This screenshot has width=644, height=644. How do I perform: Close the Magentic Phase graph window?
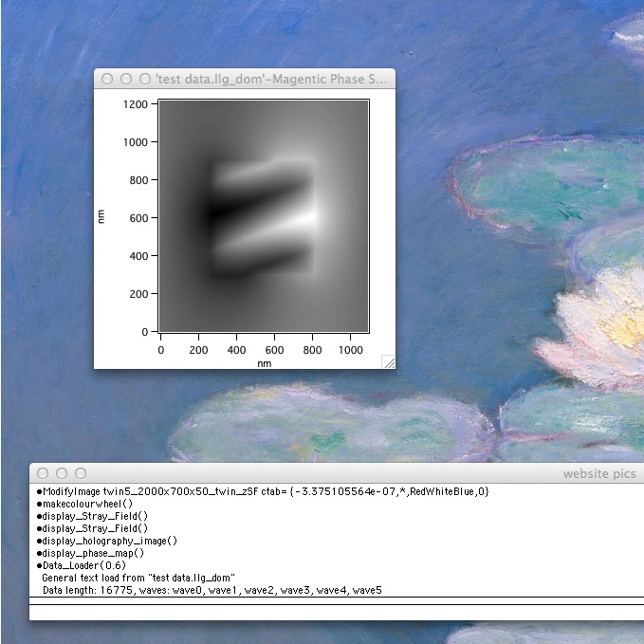point(106,79)
